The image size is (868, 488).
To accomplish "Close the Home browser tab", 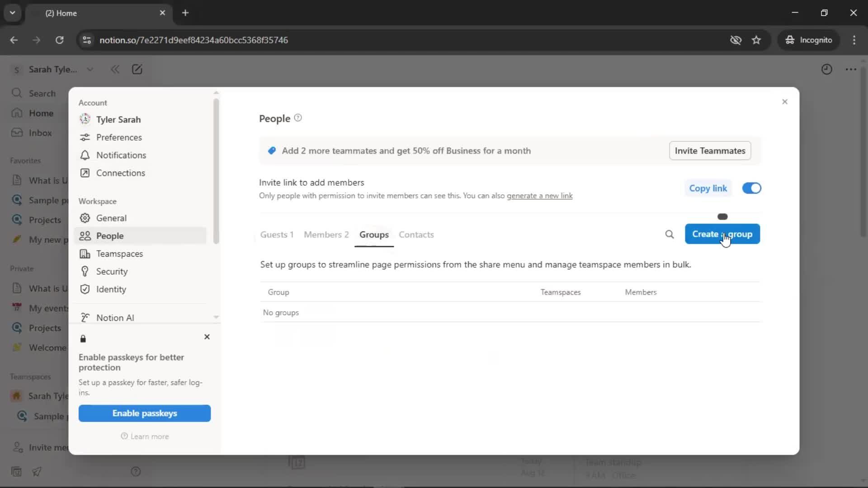I will click(162, 13).
